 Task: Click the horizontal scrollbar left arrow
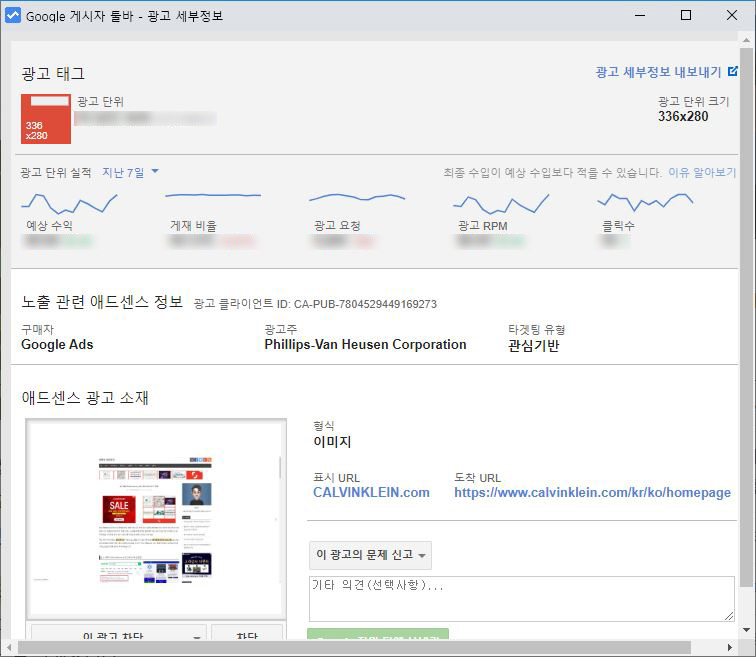point(9,647)
